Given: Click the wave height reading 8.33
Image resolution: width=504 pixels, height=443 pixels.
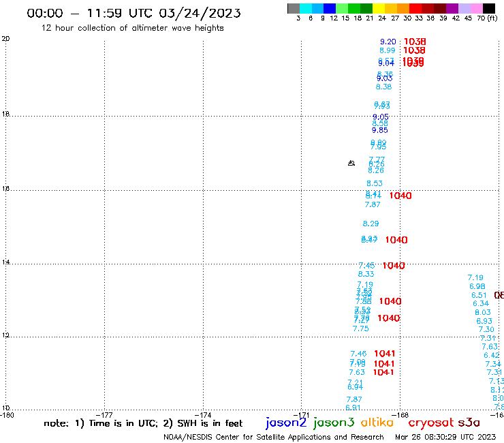Looking at the screenshot, I should coord(366,274).
